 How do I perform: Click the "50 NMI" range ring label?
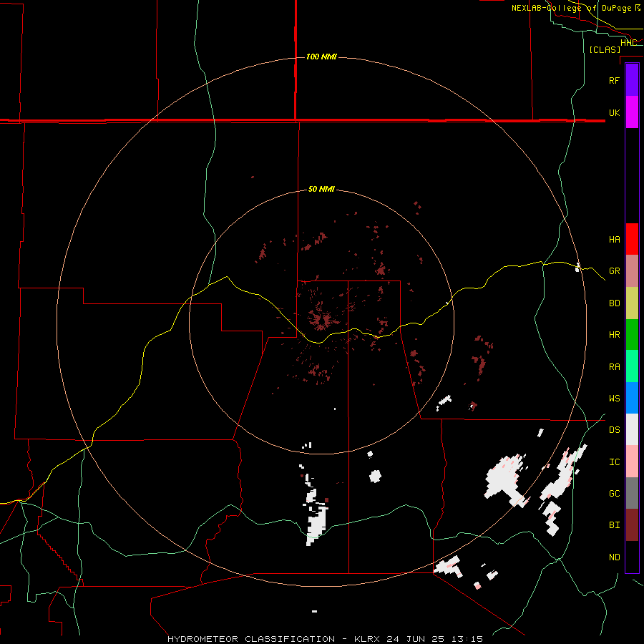(321, 190)
